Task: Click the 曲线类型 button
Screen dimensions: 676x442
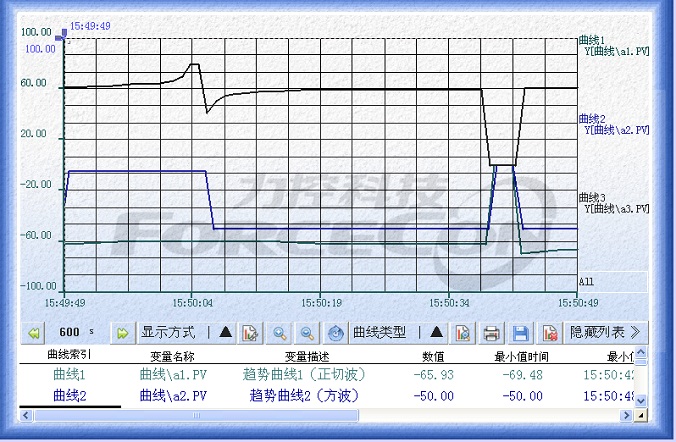Action: pyautogui.click(x=380, y=332)
